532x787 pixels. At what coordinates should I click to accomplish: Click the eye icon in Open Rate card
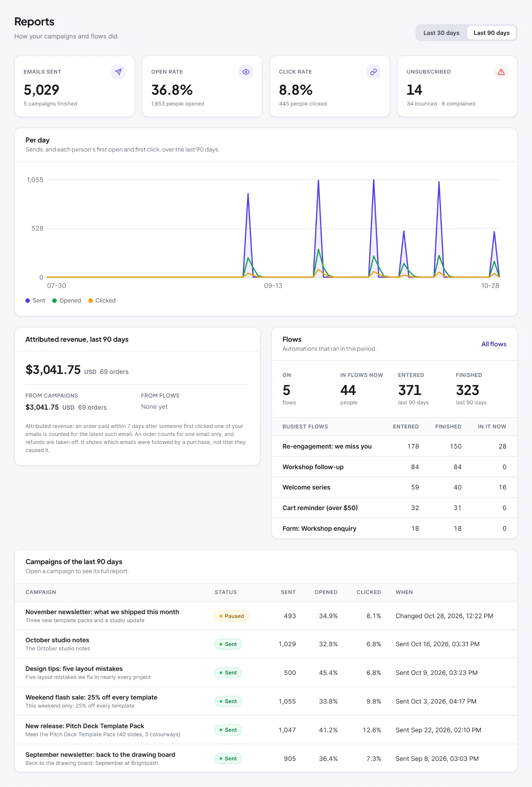click(x=246, y=72)
